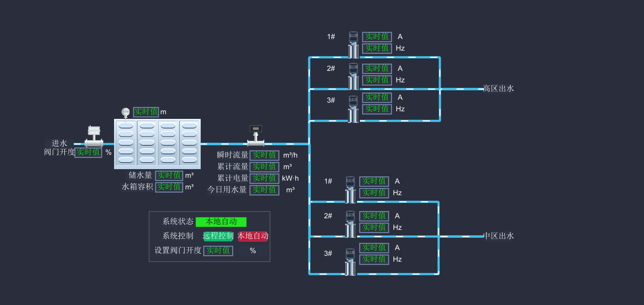Click the green 系统状态 本地自动 indicator
This screenshot has width=644, height=305.
[221, 222]
